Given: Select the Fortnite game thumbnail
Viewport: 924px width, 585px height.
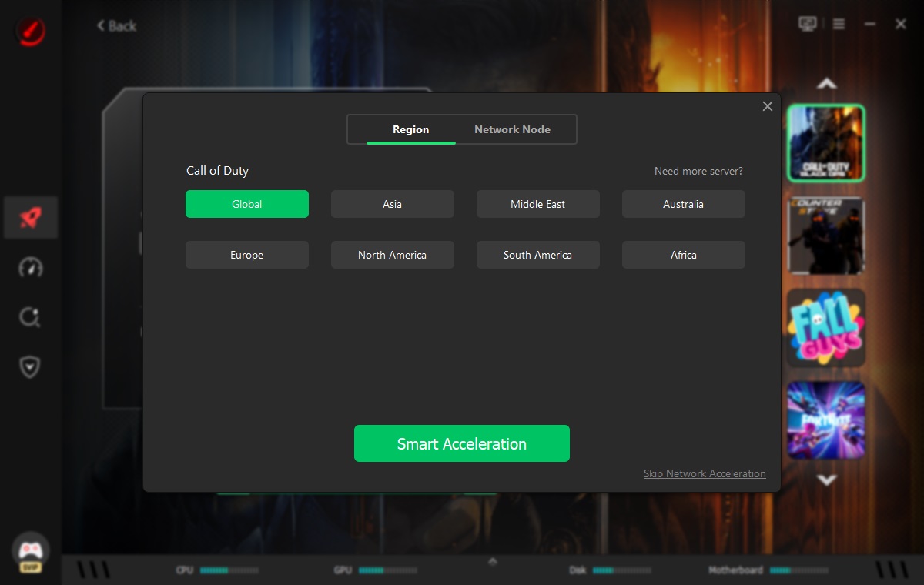Looking at the screenshot, I should click(x=826, y=420).
